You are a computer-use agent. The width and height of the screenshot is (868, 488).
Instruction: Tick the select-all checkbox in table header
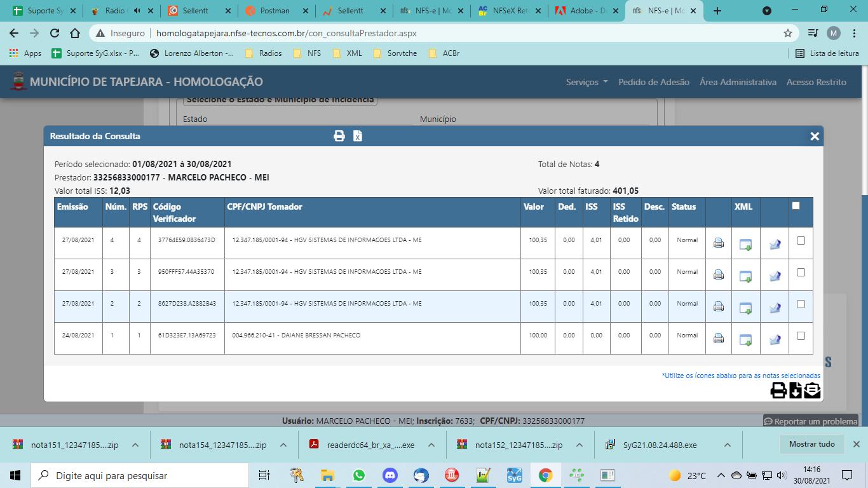point(796,205)
